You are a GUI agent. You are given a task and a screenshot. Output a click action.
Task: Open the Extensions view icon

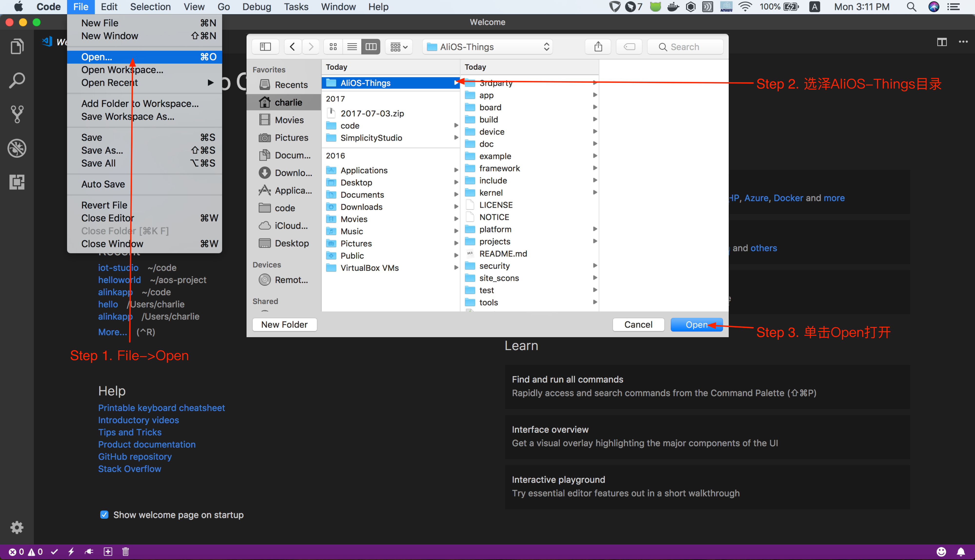pos(17,182)
